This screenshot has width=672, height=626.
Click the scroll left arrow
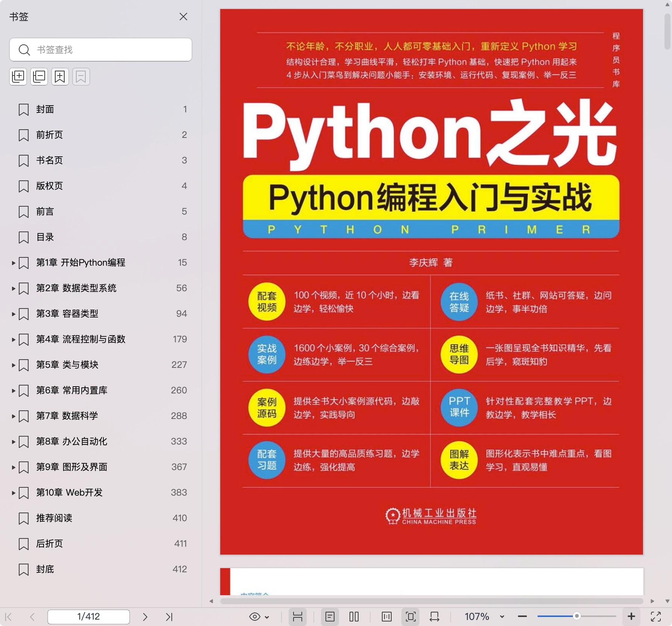(211, 601)
